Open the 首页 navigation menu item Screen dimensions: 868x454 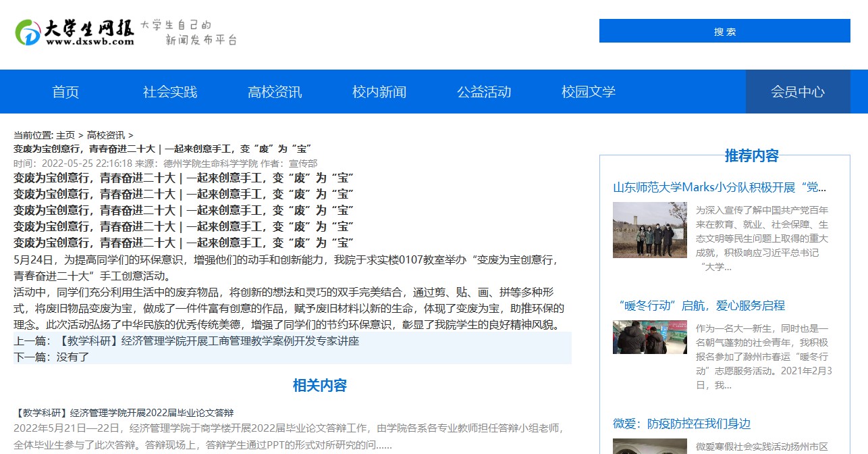coord(65,92)
